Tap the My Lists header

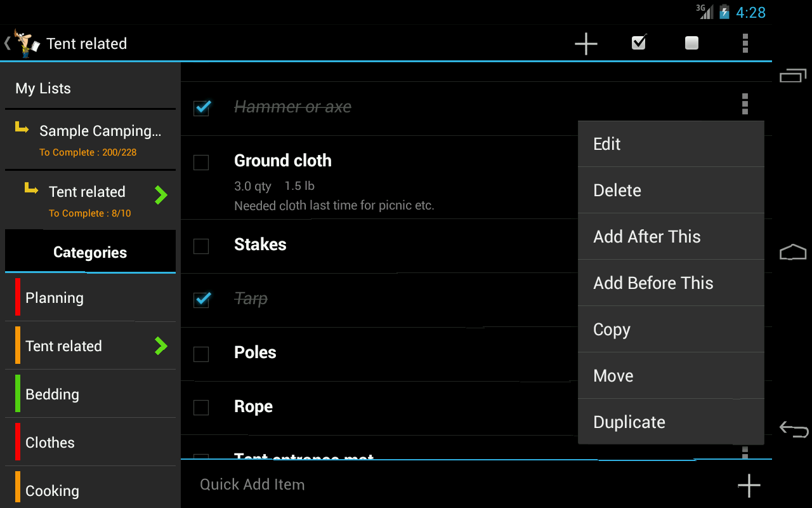[x=43, y=88]
